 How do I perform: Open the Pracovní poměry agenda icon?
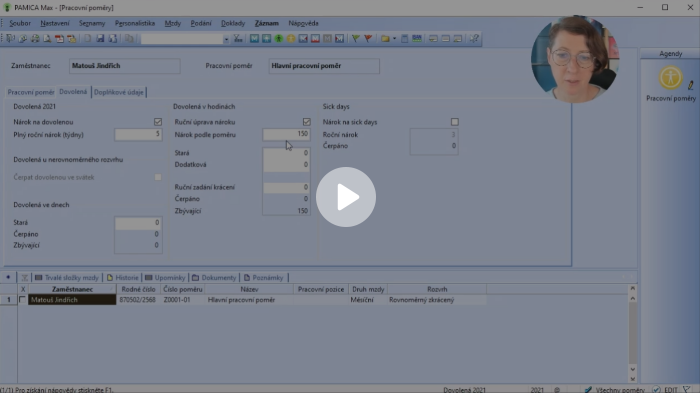click(671, 78)
